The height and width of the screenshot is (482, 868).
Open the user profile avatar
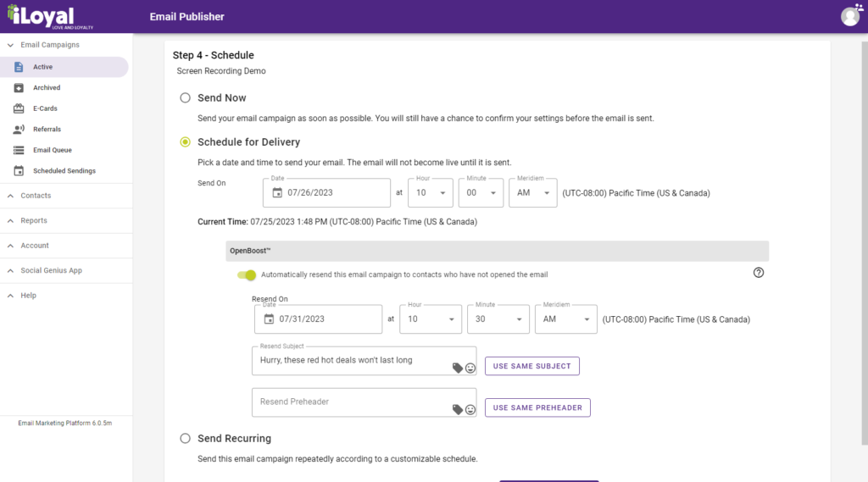850,16
